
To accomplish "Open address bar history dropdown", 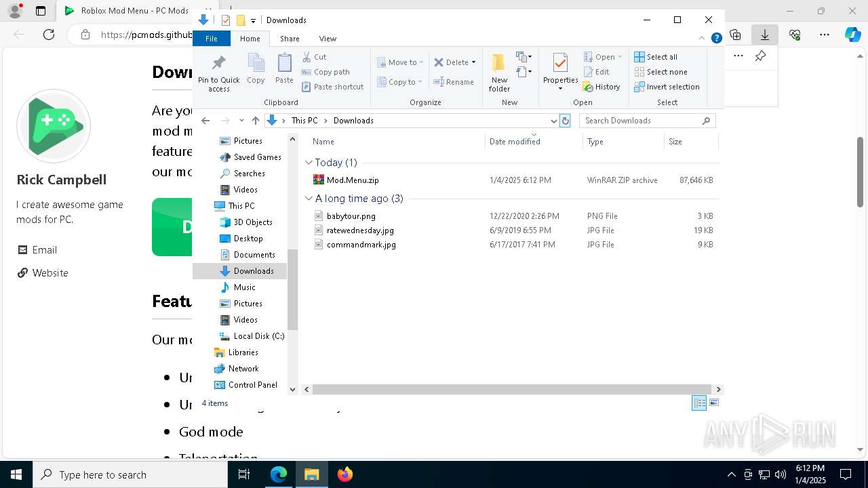I will [553, 121].
